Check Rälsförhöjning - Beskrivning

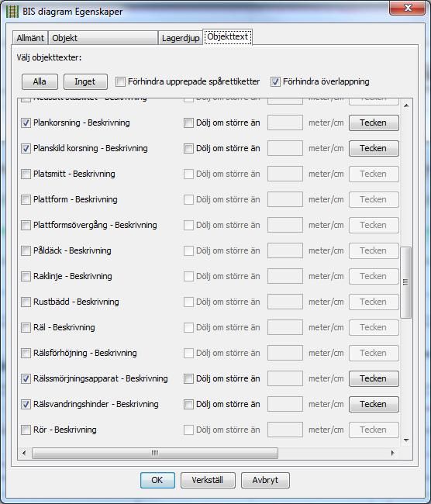(x=26, y=353)
